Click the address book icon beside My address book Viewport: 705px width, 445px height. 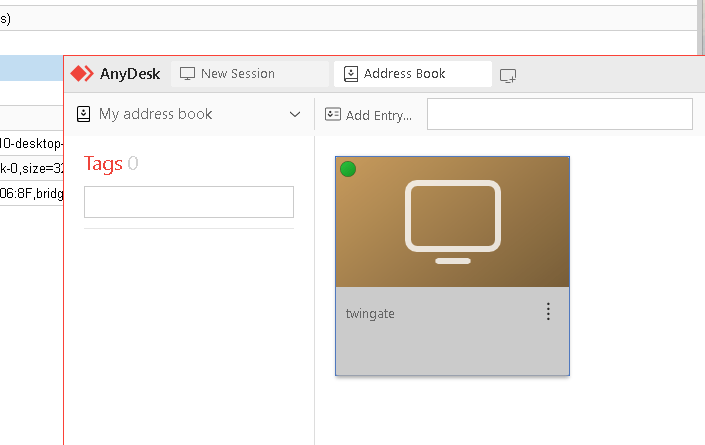(x=84, y=114)
